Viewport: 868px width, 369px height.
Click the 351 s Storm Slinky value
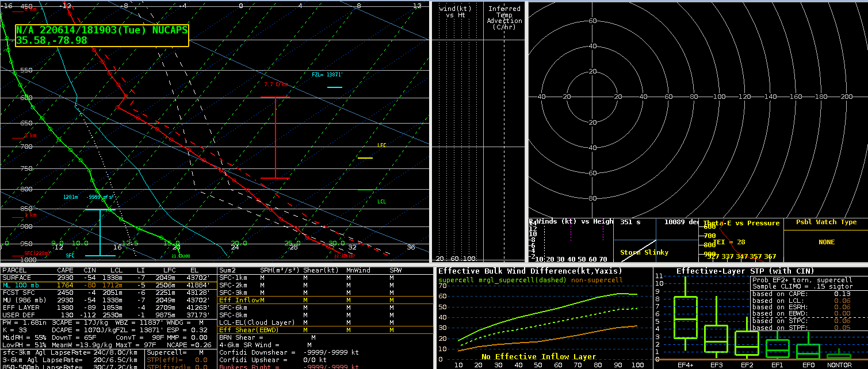point(630,222)
